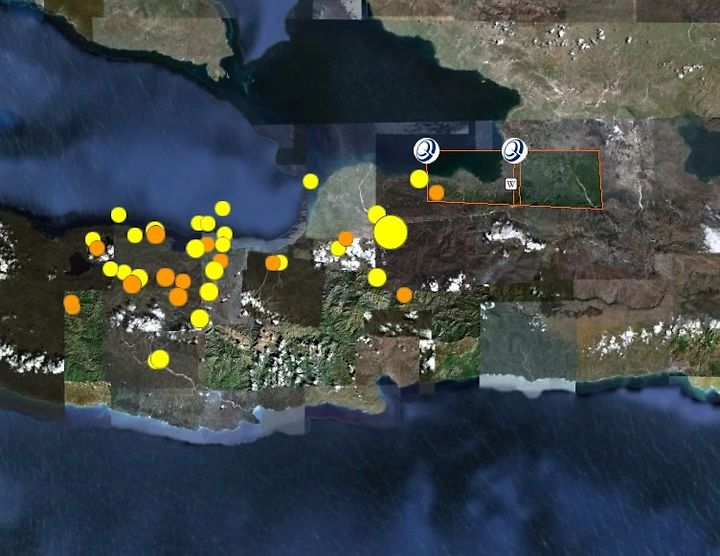720x556 pixels.
Task: Select the orange marker inside the orange outlined rectangle
Action: click(x=436, y=193)
